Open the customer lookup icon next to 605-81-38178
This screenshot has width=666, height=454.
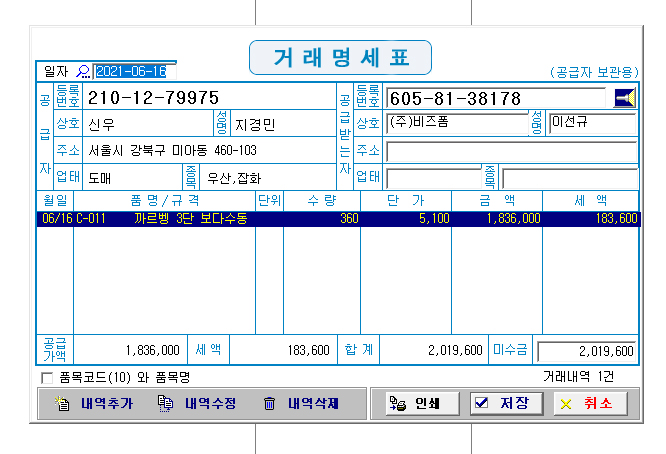point(625,98)
